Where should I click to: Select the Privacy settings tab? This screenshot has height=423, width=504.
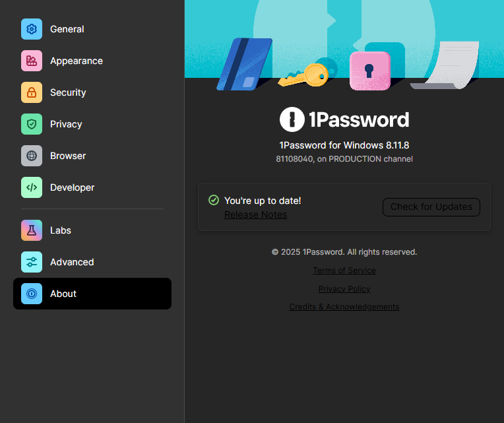[x=92, y=124]
